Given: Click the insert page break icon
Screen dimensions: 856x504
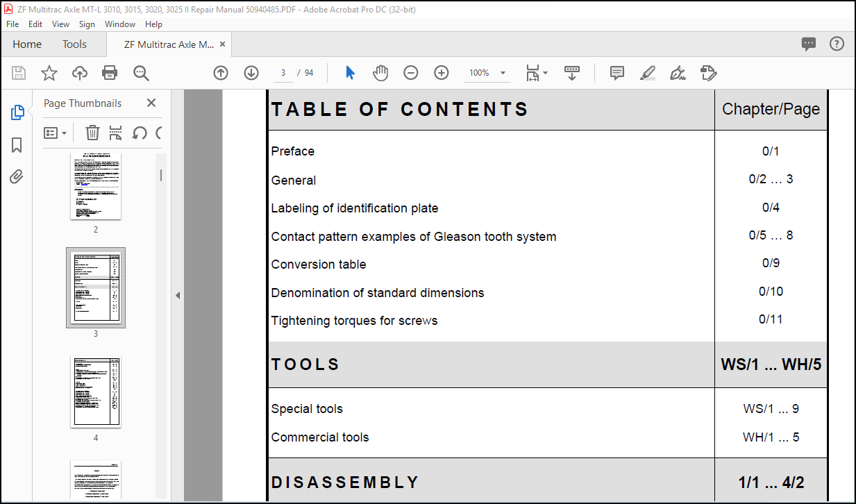Looking at the screenshot, I should (116, 133).
